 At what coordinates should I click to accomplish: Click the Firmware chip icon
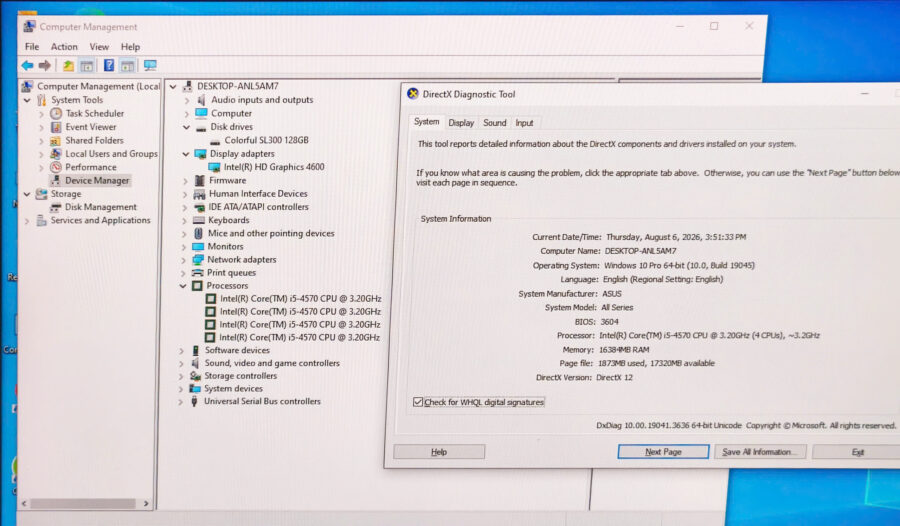(x=200, y=180)
